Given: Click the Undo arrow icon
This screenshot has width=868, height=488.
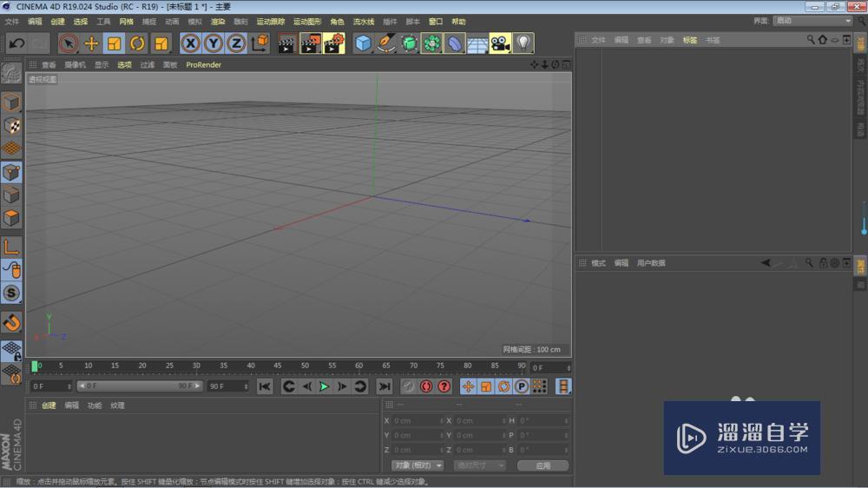Looking at the screenshot, I should (x=16, y=43).
